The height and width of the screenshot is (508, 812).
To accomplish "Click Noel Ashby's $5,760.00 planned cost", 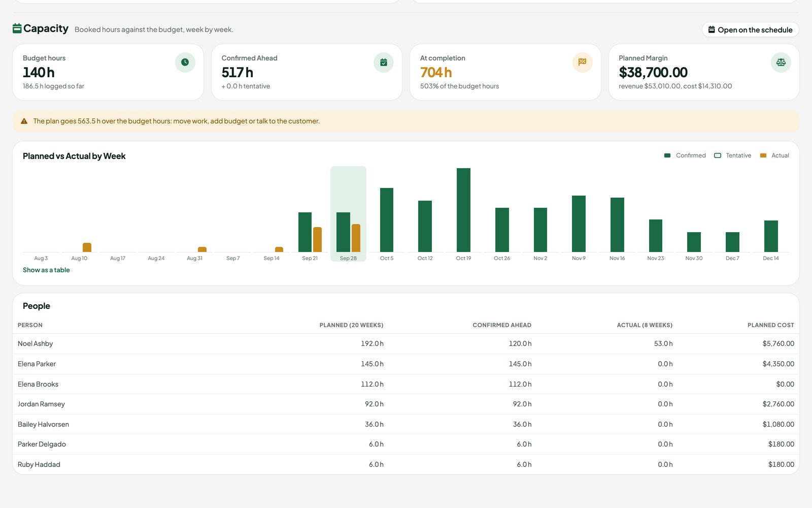I will point(778,344).
